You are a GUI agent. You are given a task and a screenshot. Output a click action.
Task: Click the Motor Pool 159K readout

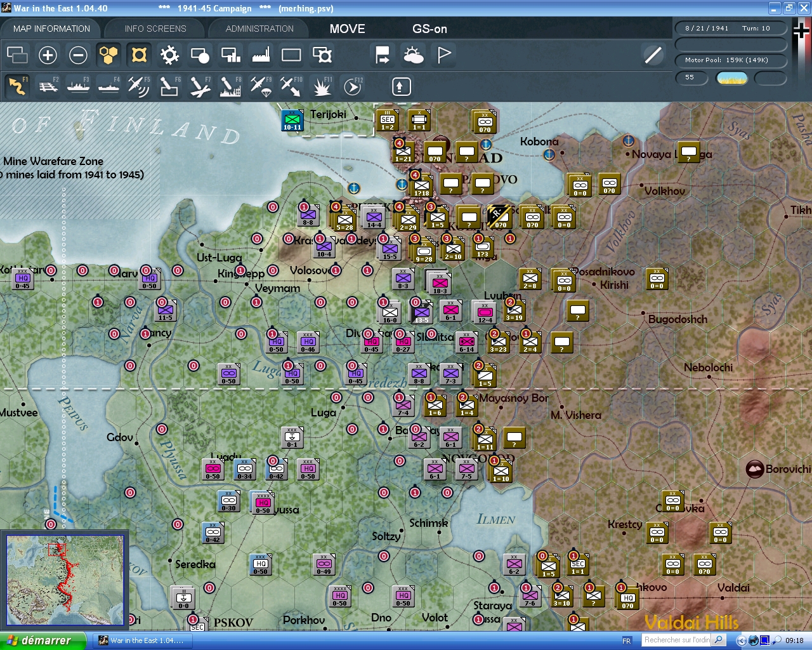coord(730,60)
